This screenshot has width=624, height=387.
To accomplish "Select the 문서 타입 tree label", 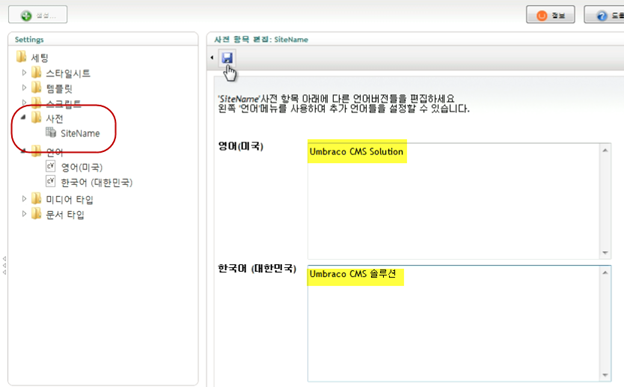I will click(x=65, y=215).
